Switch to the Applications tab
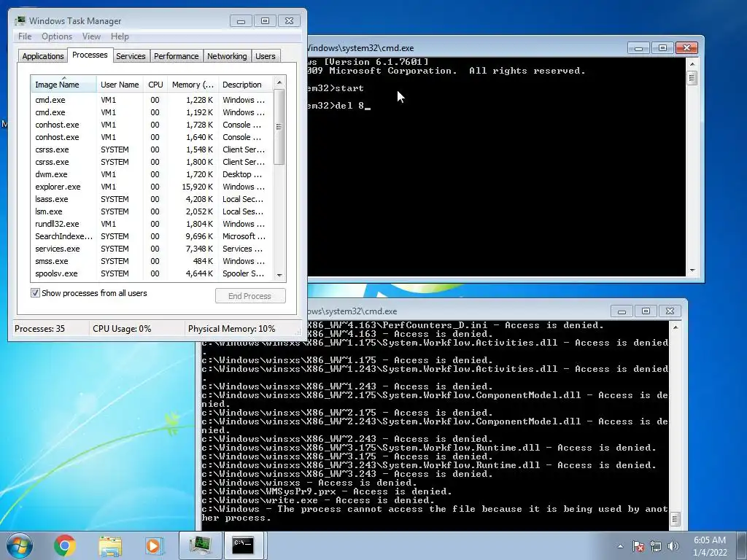Screen dimensions: 747x560 pos(43,56)
